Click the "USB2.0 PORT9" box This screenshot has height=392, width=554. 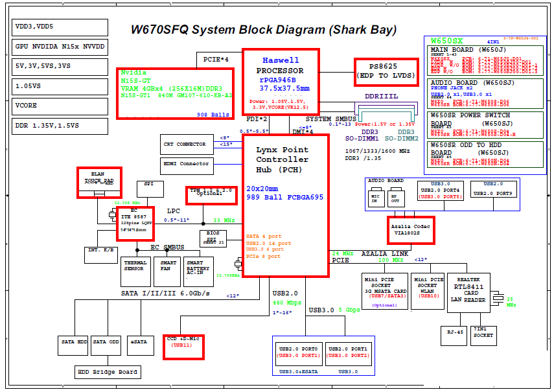coord(493,190)
